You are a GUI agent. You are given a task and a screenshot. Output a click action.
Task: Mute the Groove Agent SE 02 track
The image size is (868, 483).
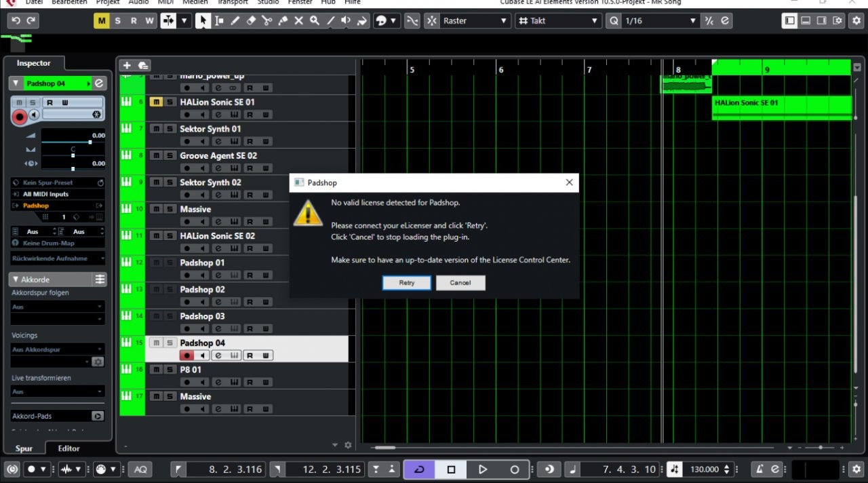156,155
